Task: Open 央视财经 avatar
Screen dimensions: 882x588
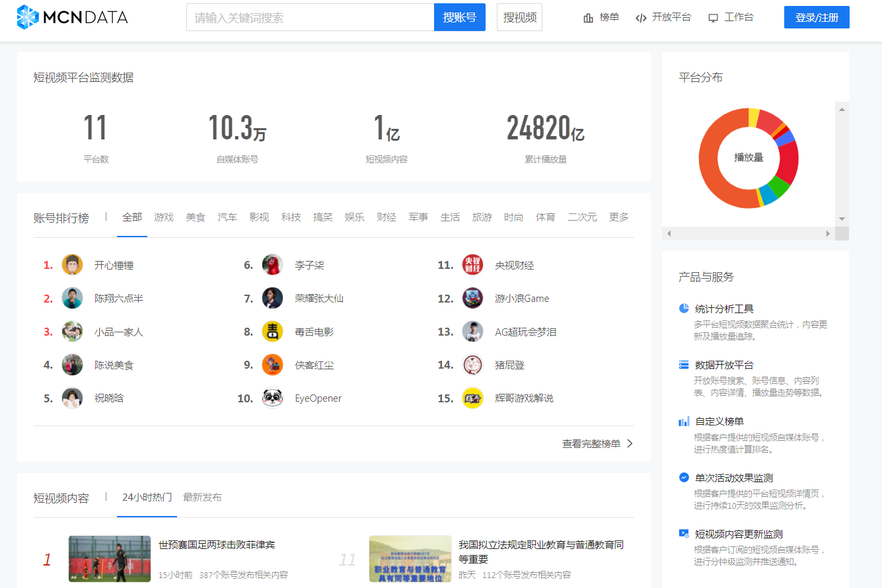Action: [x=472, y=265]
